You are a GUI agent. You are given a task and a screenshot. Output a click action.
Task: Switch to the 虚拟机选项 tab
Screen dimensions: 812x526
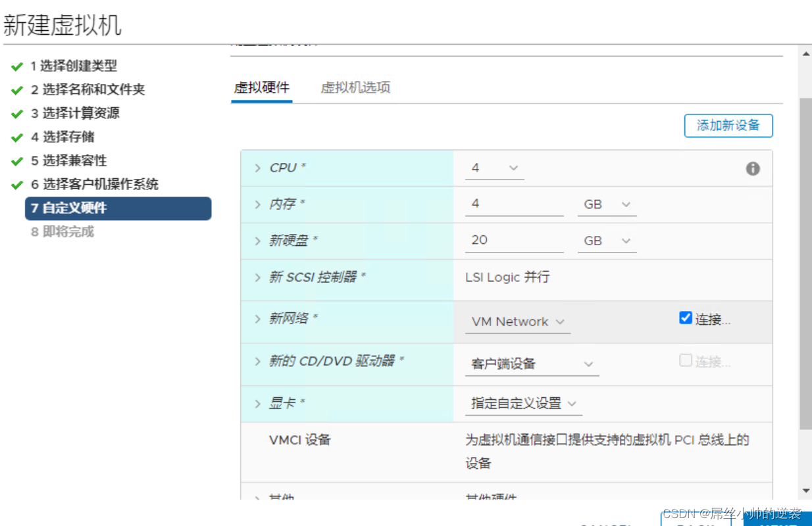coord(355,87)
